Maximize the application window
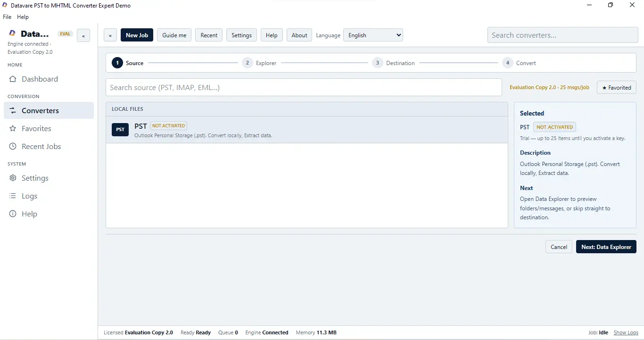 (x=611, y=5)
